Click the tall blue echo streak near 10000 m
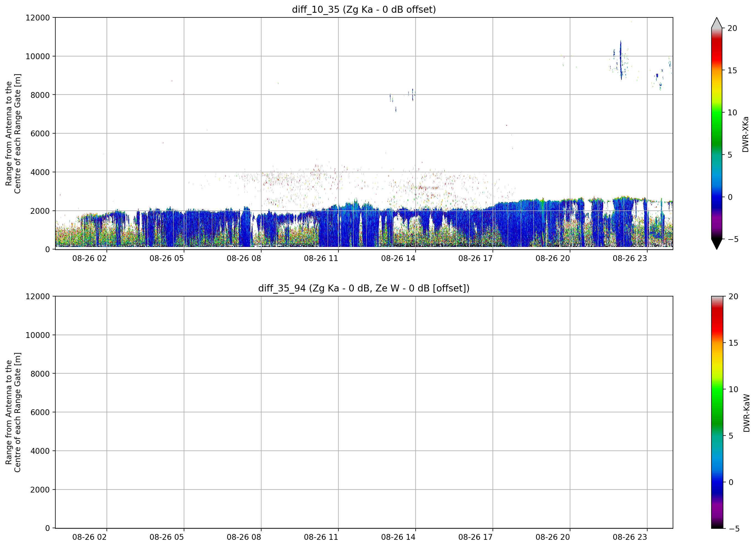756x547 pixels. [621, 60]
